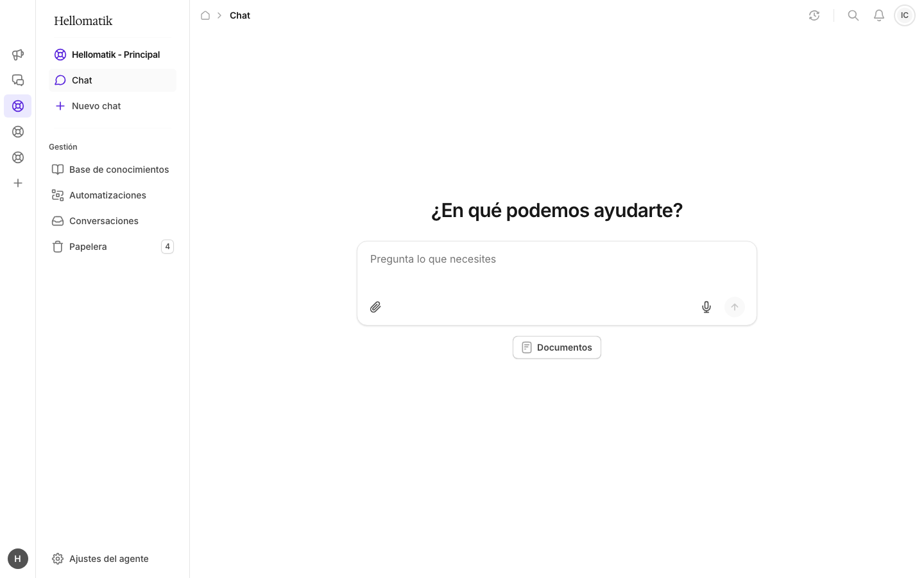Click the Gestión section heading
This screenshot has width=924, height=578.
[x=63, y=147]
